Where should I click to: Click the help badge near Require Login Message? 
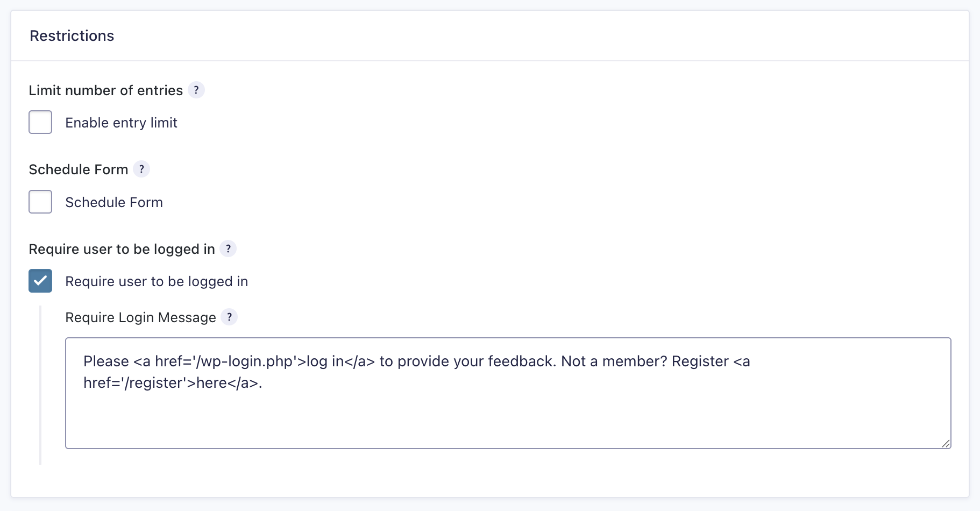point(230,317)
